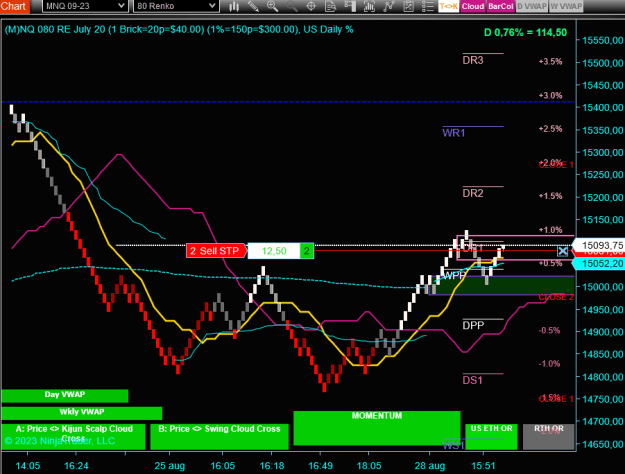The width and height of the screenshot is (625, 474).
Task: Click the 15093,75 current price marker
Action: [x=599, y=245]
